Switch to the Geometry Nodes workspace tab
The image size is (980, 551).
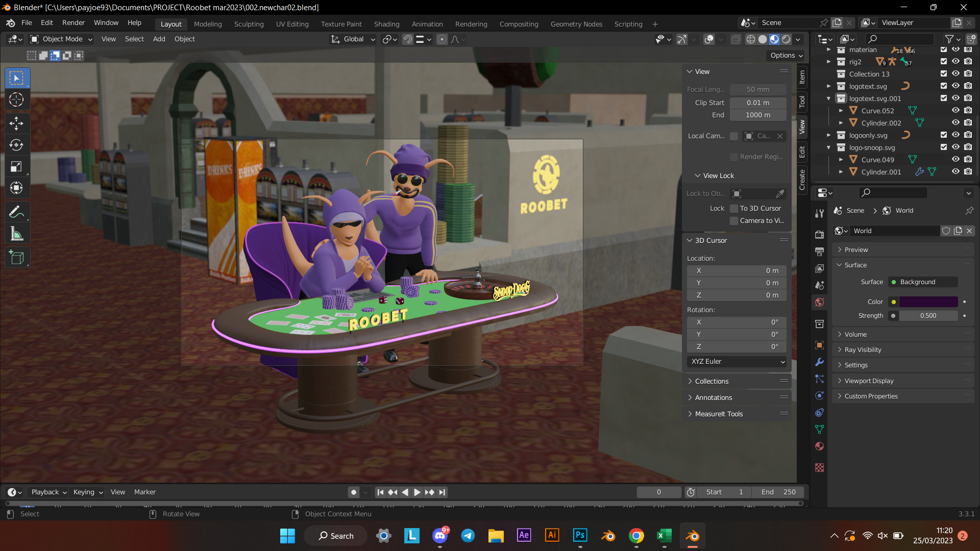point(576,24)
